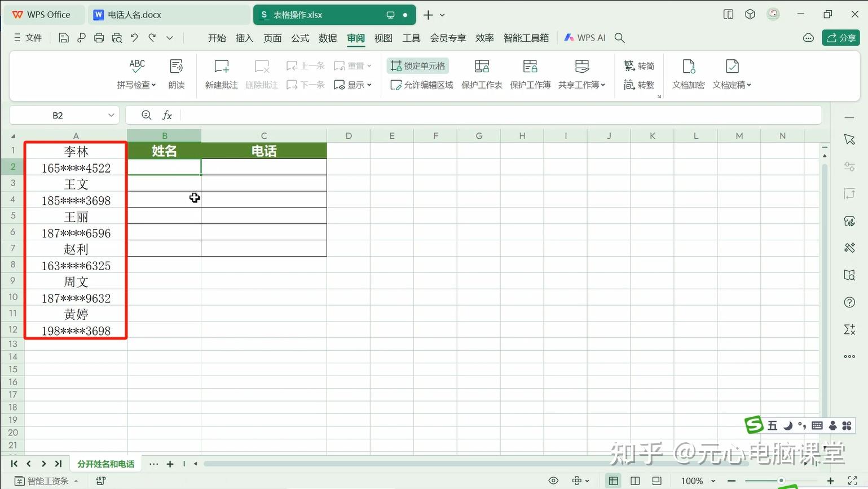The image size is (868, 489).
Task: Click the 智能工资条 status bar item
Action: tap(47, 481)
